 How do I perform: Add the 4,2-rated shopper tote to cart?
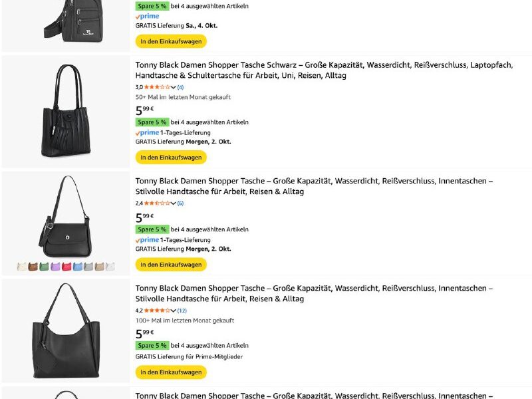(171, 372)
